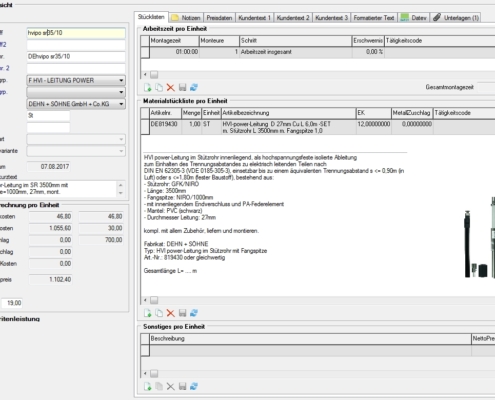
Task: Delete row red X in Materialstückliste toolbar
Action: point(171,313)
